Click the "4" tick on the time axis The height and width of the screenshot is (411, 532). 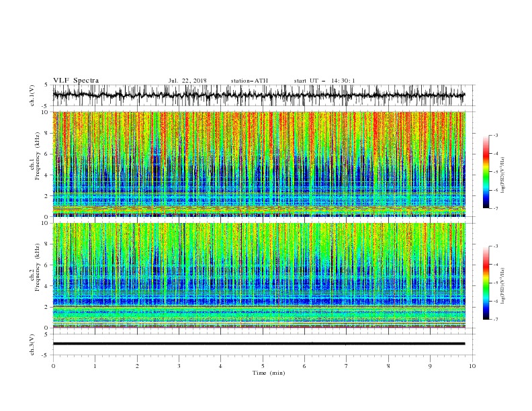220,366
